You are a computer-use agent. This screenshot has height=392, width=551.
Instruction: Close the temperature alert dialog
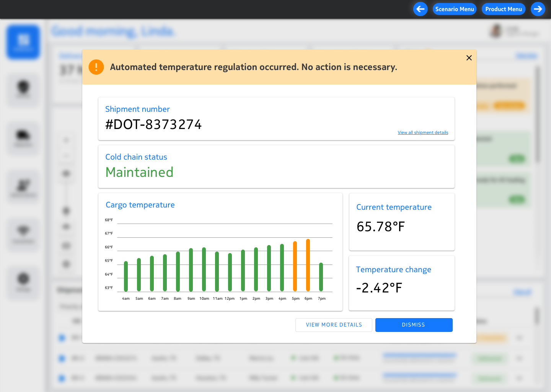(469, 58)
